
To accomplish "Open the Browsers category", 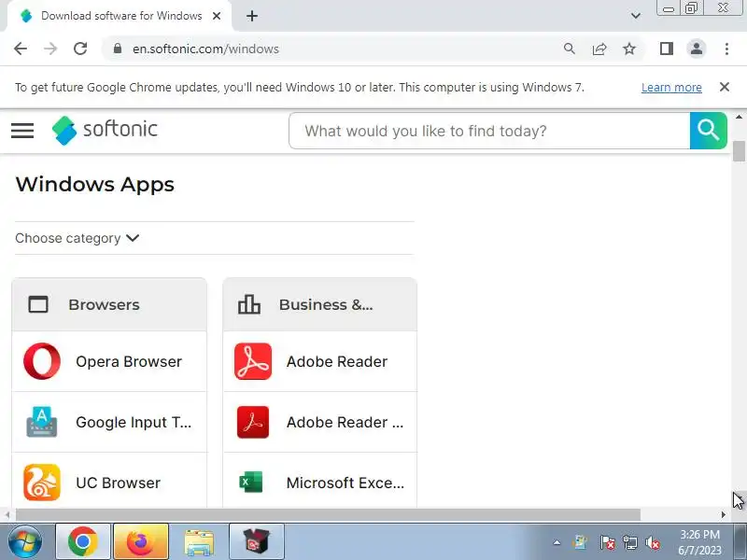I will [x=109, y=304].
